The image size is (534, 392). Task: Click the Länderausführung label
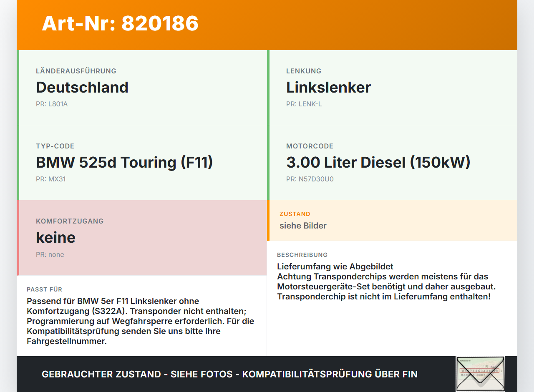(x=76, y=71)
